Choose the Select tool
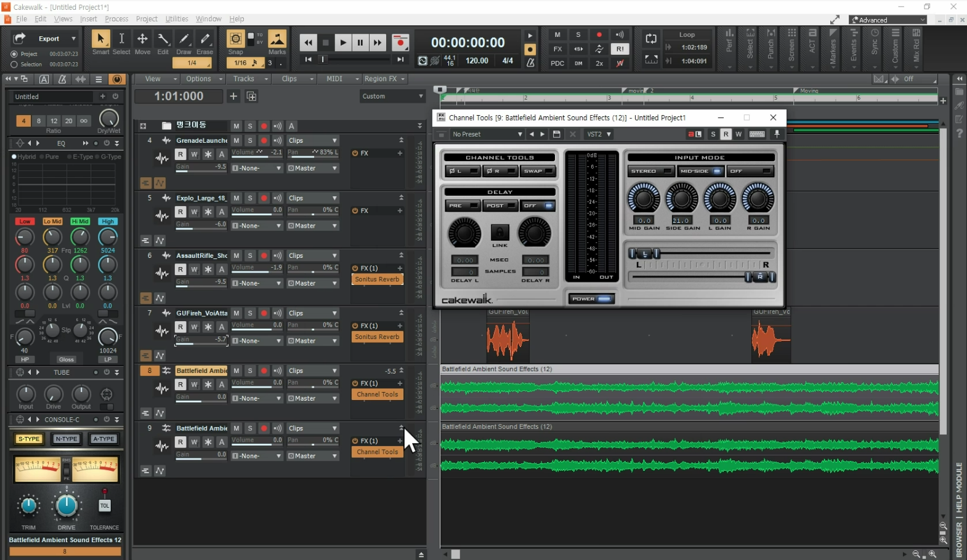Screen dimensions: 967x560 121,39
